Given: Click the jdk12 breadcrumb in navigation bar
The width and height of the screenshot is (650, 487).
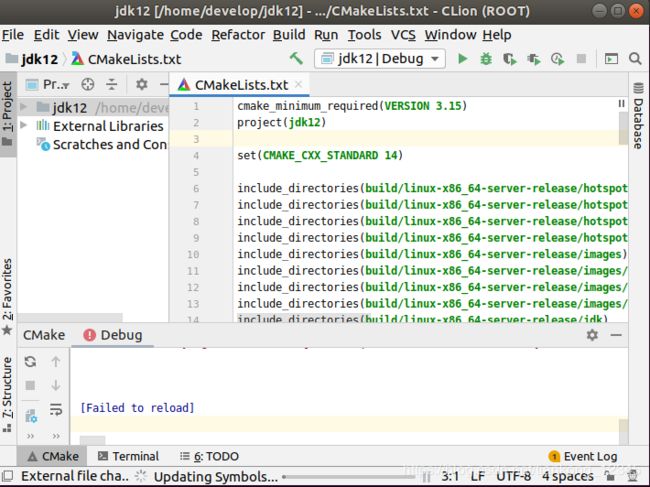Looking at the screenshot, I should coord(32,59).
